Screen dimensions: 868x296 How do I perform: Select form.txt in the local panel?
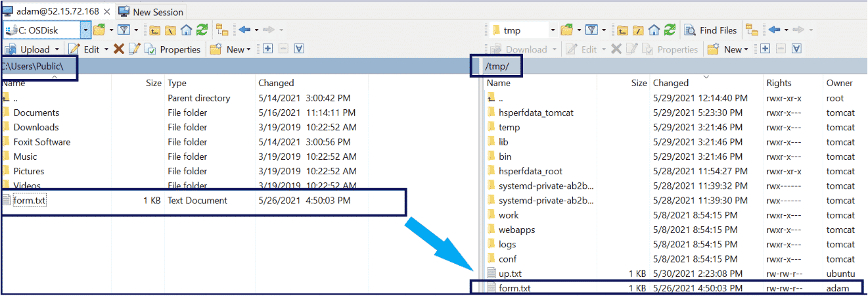point(30,201)
